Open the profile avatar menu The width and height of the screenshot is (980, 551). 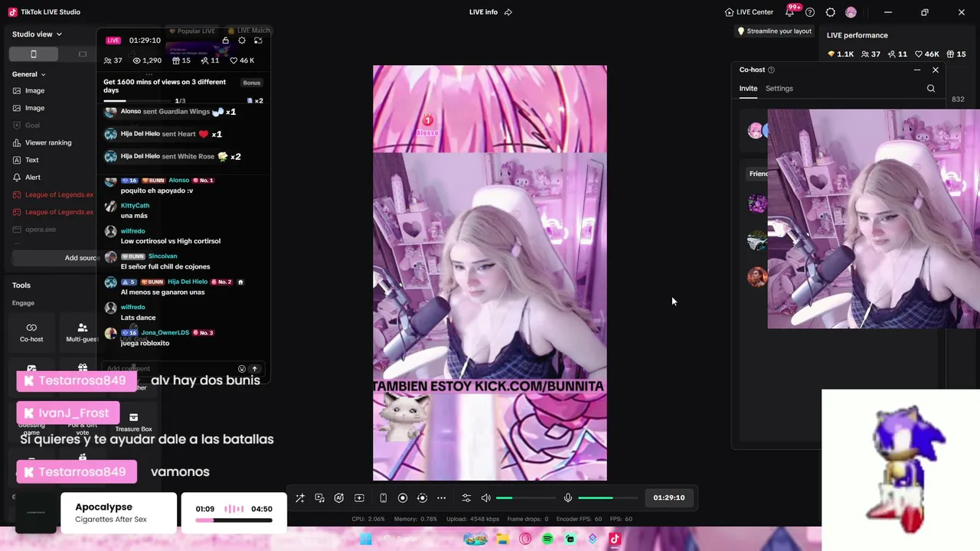851,12
